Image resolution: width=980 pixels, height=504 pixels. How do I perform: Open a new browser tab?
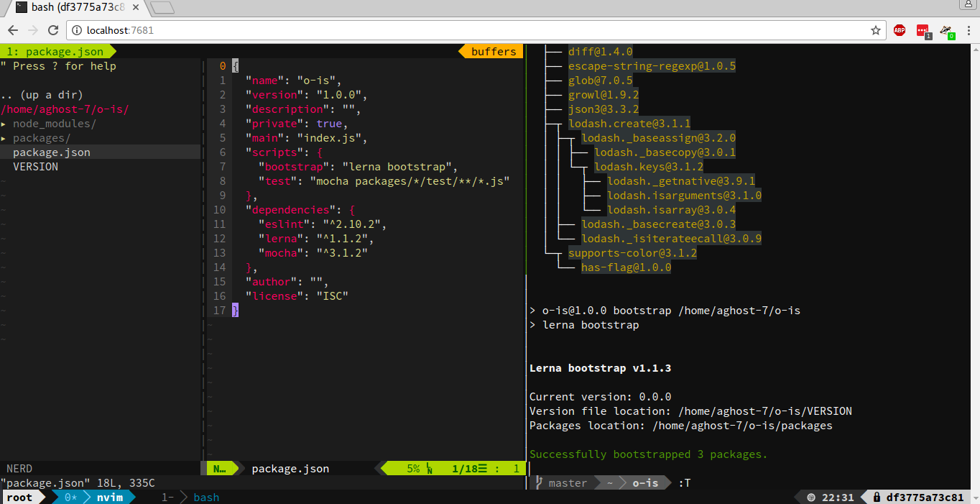point(162,8)
